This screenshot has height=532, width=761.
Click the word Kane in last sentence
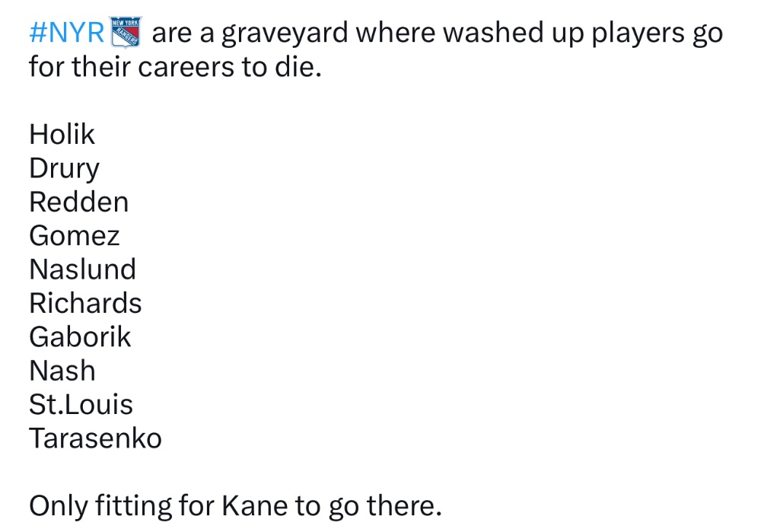tap(255, 506)
